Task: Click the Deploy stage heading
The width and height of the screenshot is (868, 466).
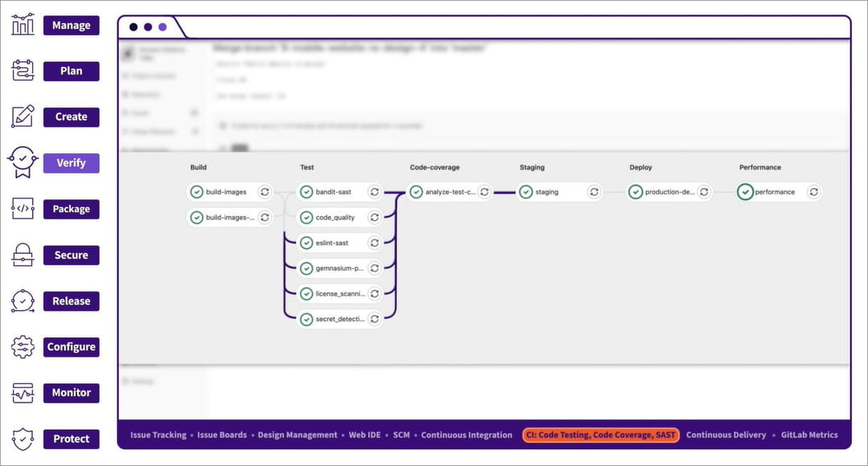Action: 641,167
